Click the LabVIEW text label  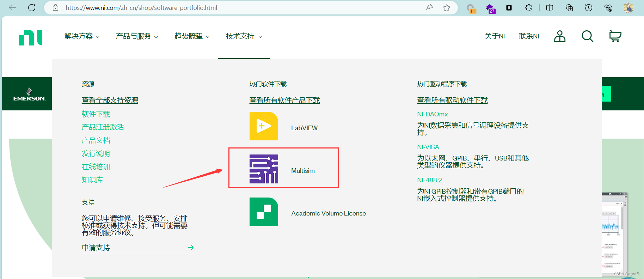304,128
